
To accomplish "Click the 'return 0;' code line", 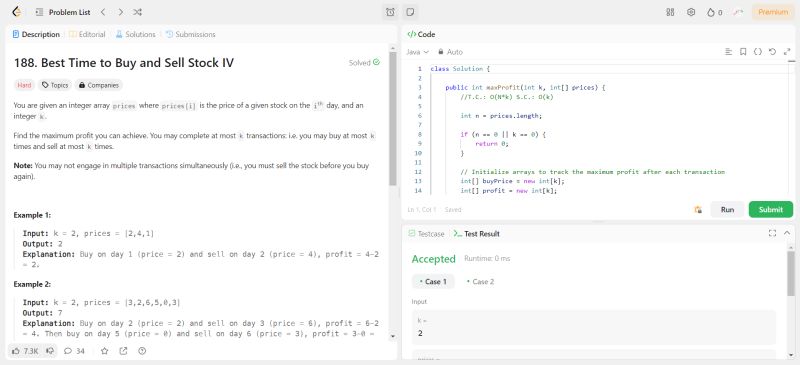I will pos(492,144).
